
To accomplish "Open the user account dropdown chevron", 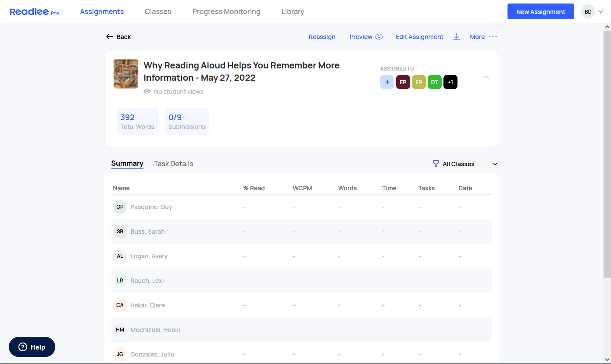I will [x=600, y=12].
